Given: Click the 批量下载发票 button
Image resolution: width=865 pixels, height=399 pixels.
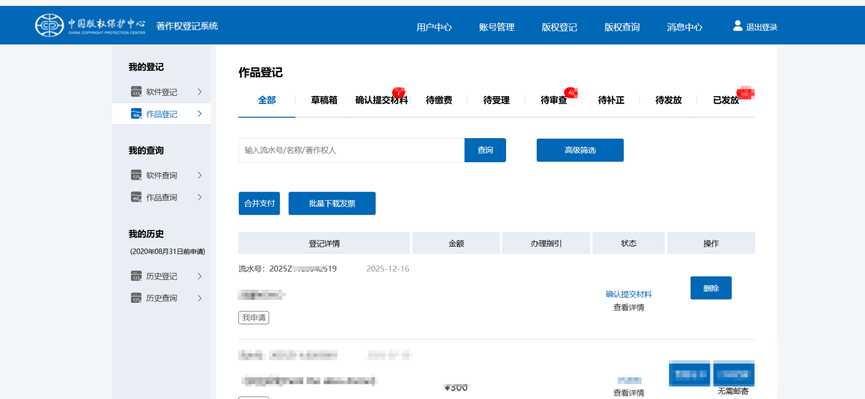Looking at the screenshot, I should 332,204.
